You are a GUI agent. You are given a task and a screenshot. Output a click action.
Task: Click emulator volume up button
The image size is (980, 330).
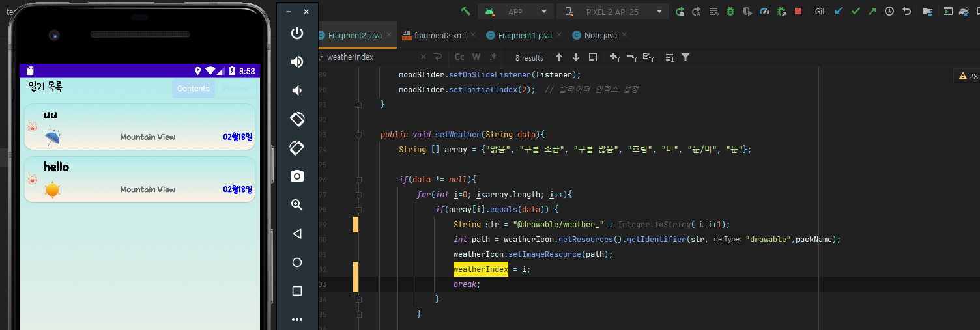point(297,62)
